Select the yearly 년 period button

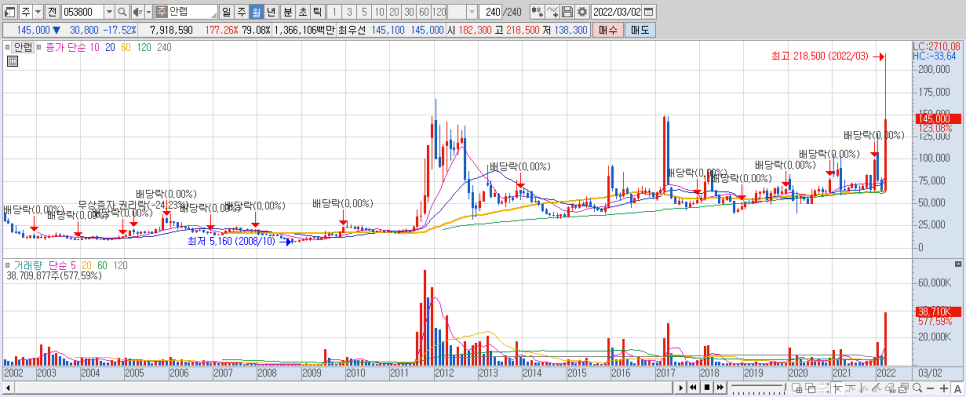[x=270, y=12]
